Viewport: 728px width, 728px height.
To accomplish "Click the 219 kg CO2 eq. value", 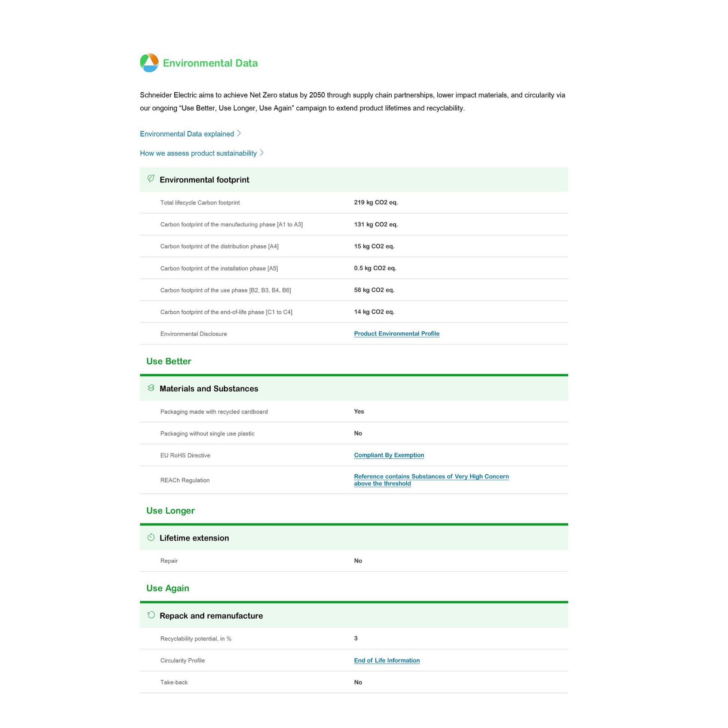I will 376,202.
